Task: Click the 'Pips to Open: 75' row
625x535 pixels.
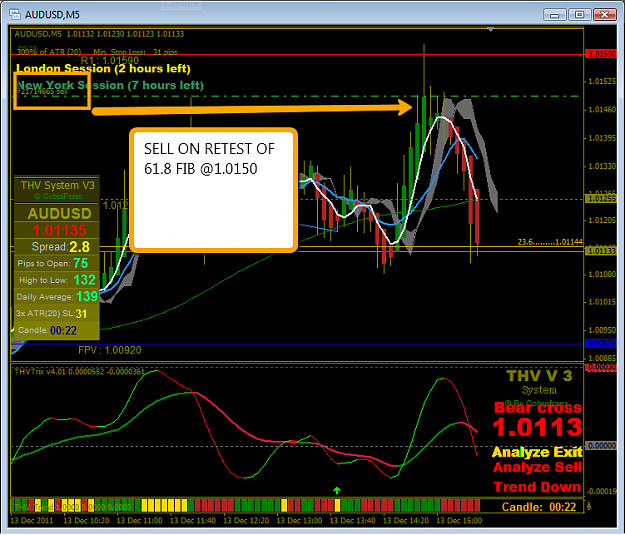Action: (x=57, y=264)
